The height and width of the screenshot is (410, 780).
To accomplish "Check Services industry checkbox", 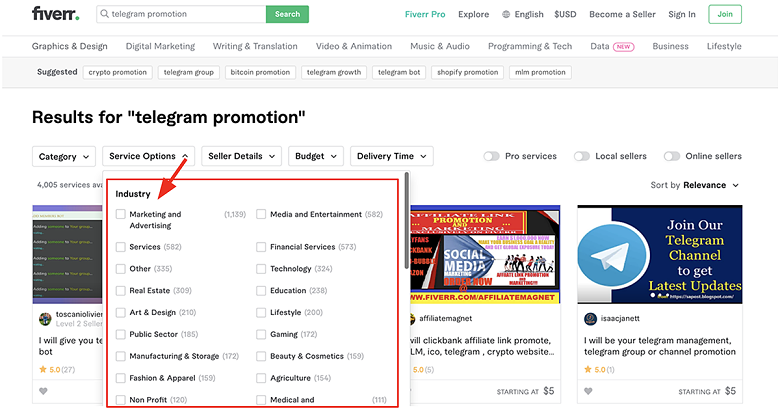I will click(120, 247).
